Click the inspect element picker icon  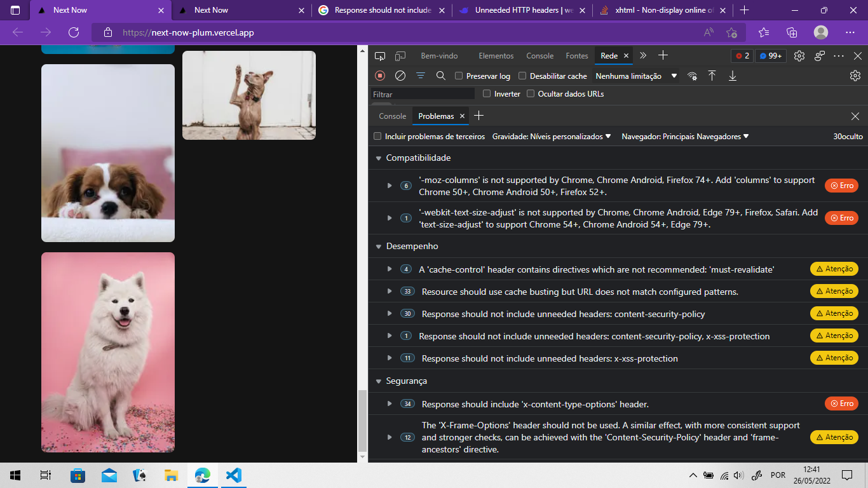(380, 56)
